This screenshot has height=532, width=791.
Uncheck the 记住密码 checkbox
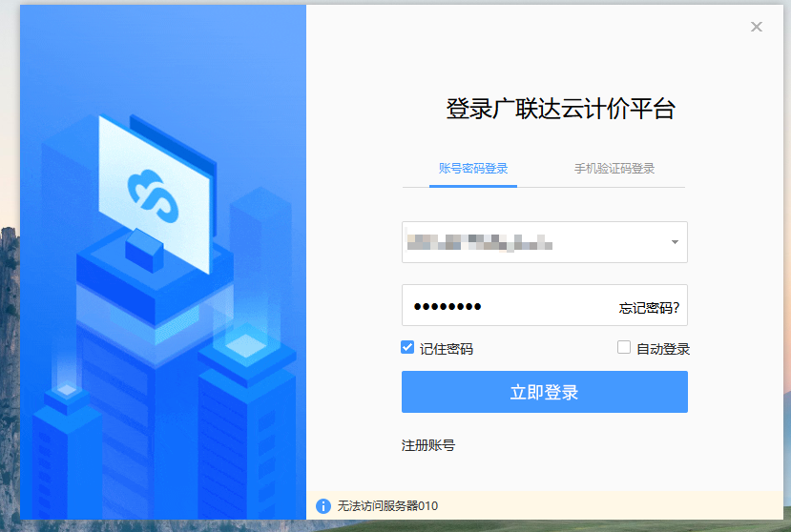(407, 347)
